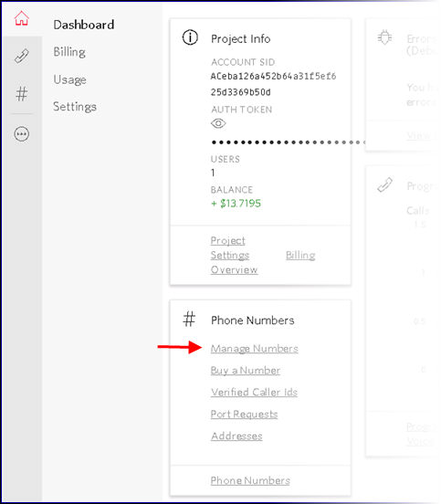This screenshot has width=441, height=504.
Task: Click the Project Info circled i icon
Action: click(x=190, y=37)
